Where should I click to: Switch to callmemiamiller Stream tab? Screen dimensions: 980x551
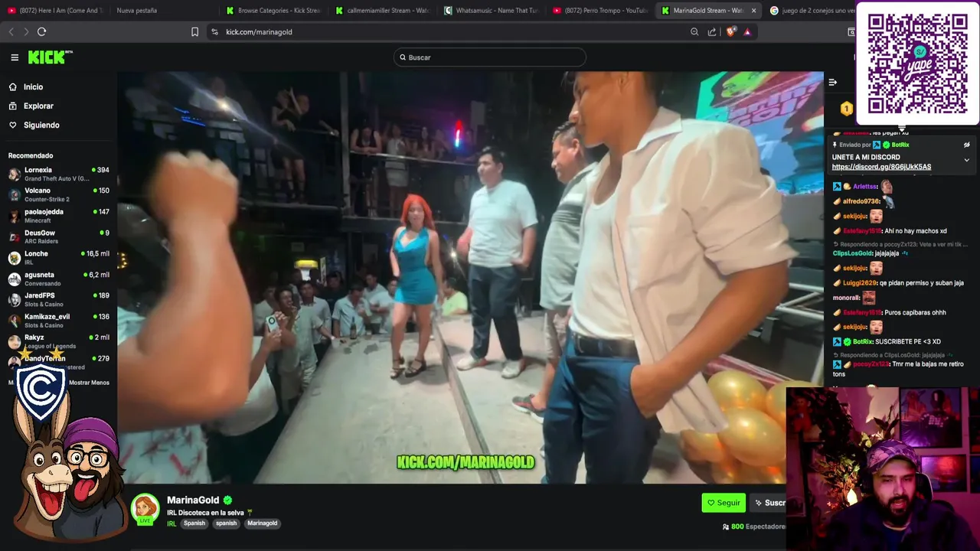coord(384,11)
